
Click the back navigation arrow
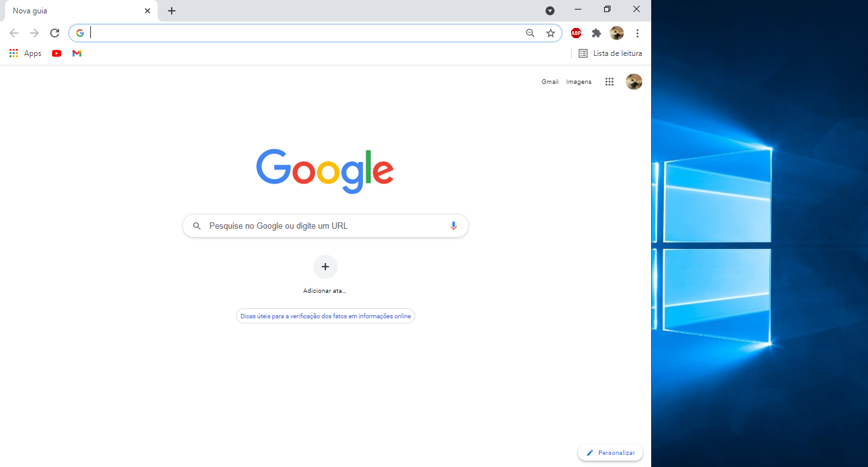coord(14,33)
